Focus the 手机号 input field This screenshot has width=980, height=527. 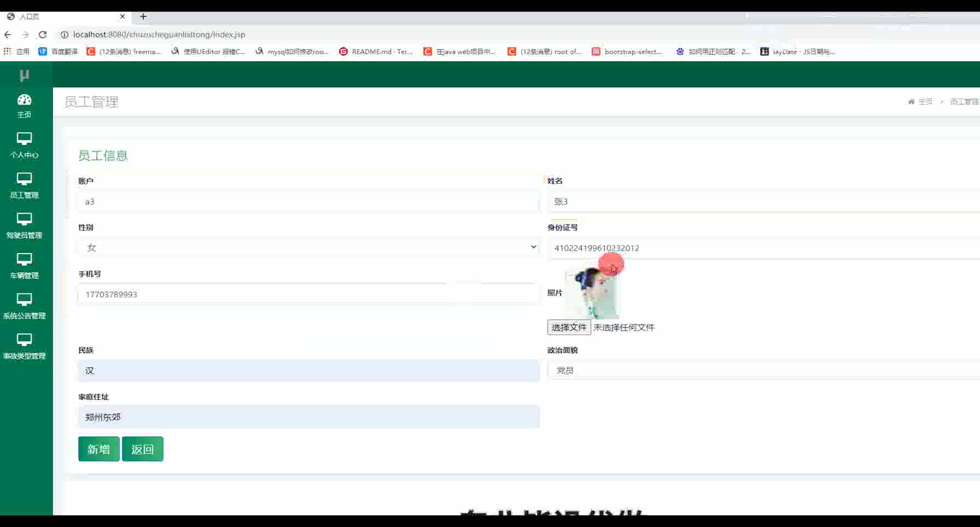308,294
